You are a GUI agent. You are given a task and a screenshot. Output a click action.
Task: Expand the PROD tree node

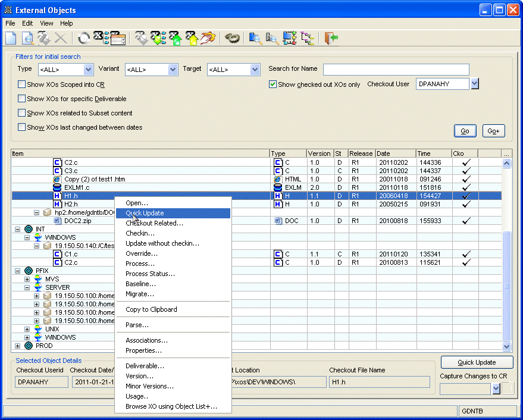tap(18, 346)
